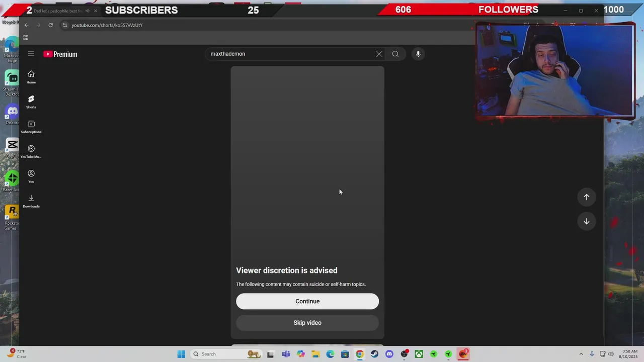Click the viewer discretion is advised heading
Image resolution: width=644 pixels, height=362 pixels.
click(287, 270)
